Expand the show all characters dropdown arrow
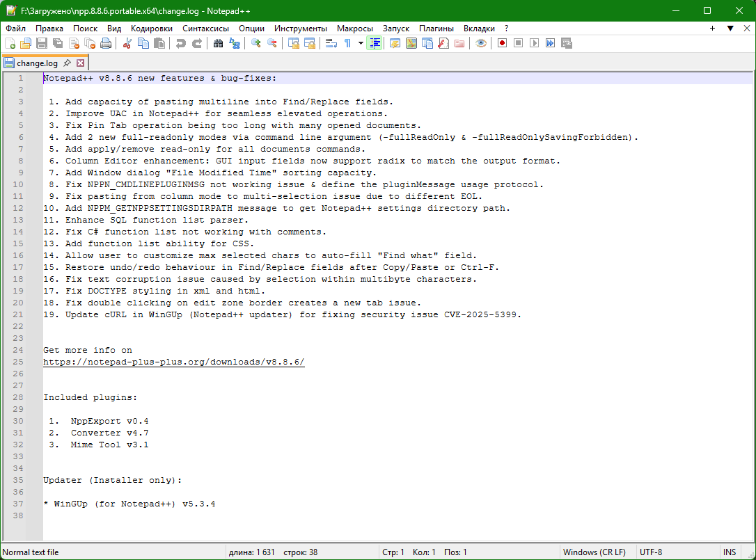 pyautogui.click(x=361, y=43)
